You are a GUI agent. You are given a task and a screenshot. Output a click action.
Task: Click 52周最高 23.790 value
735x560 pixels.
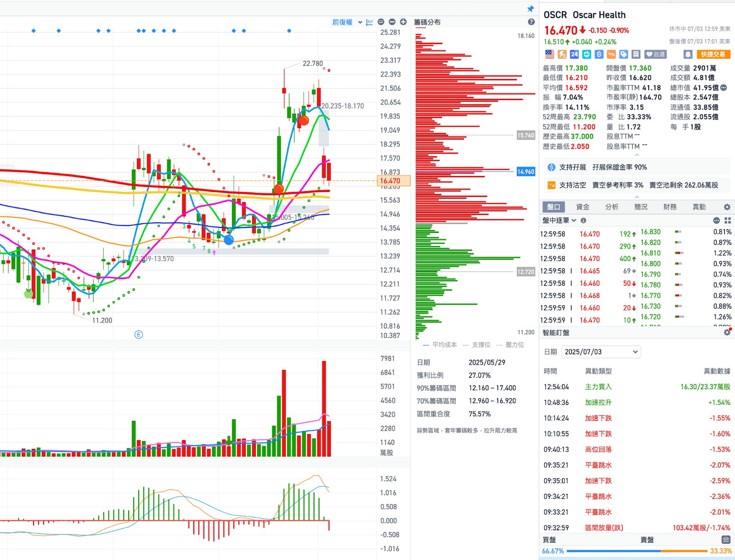[x=584, y=117]
